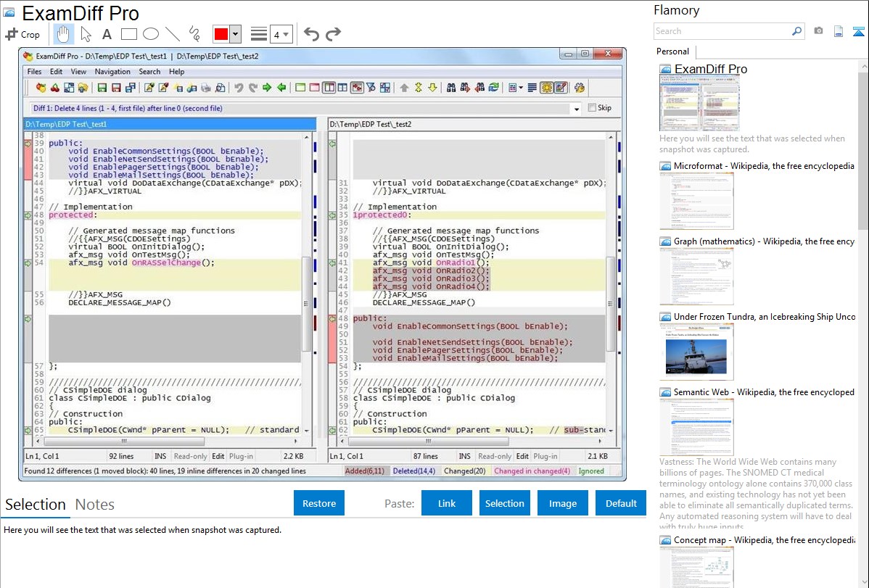Select the straight line tool

click(x=172, y=34)
